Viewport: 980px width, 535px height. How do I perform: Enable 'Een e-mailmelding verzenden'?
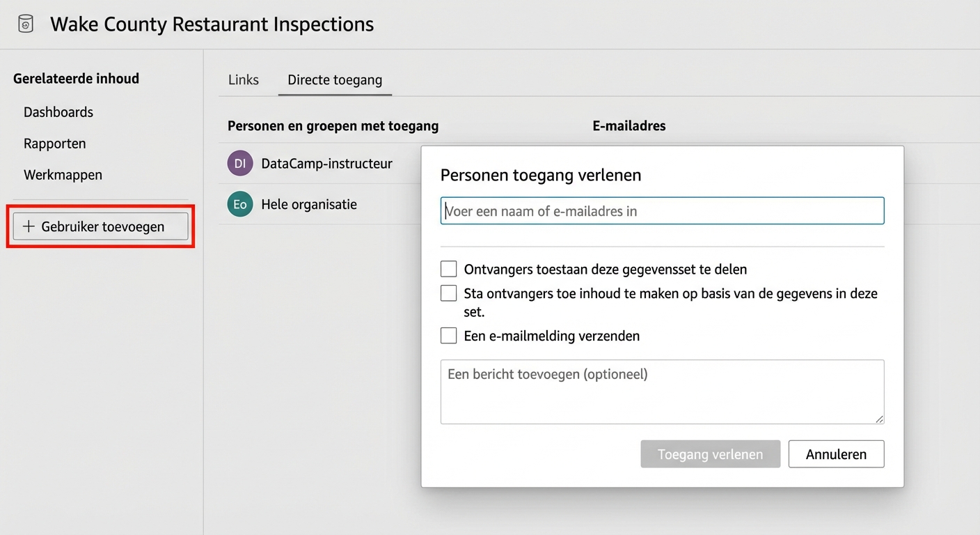tap(448, 335)
